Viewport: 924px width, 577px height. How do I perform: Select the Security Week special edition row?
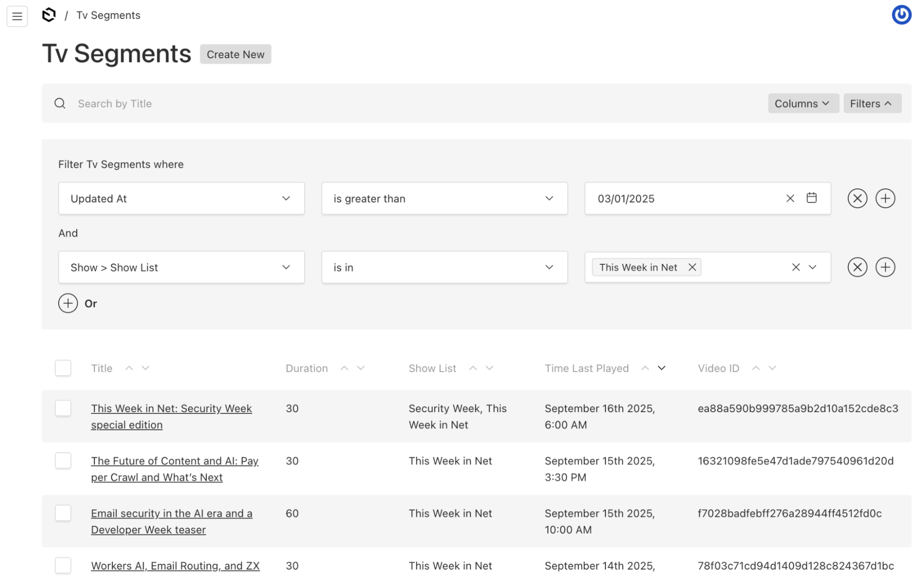coord(63,408)
